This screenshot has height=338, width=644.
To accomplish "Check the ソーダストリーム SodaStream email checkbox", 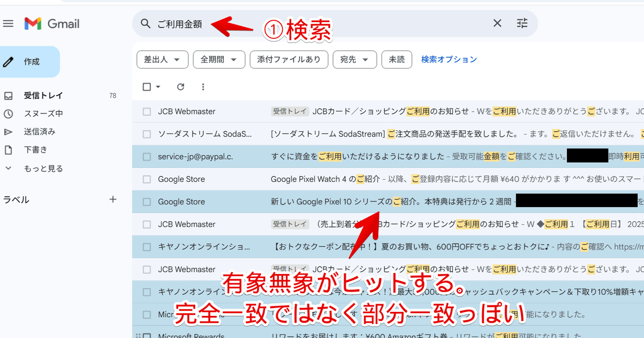I will pos(147,134).
